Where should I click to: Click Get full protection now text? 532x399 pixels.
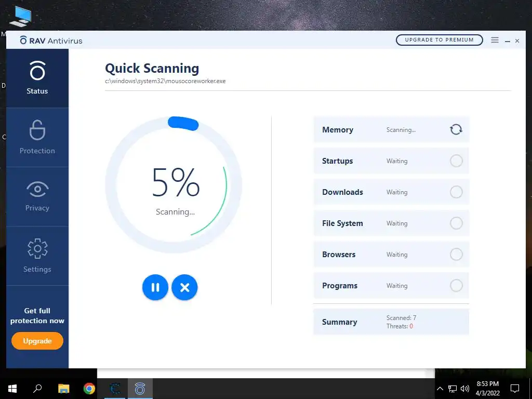click(37, 315)
